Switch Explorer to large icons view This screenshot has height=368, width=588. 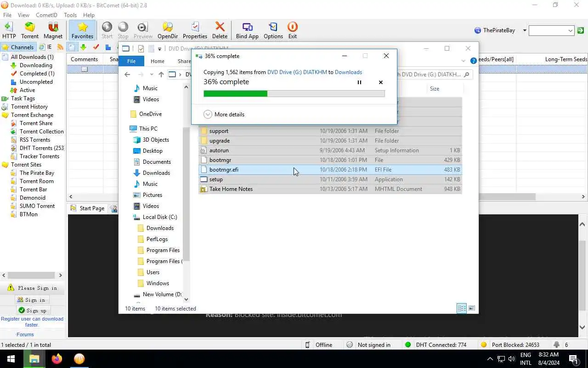472,308
